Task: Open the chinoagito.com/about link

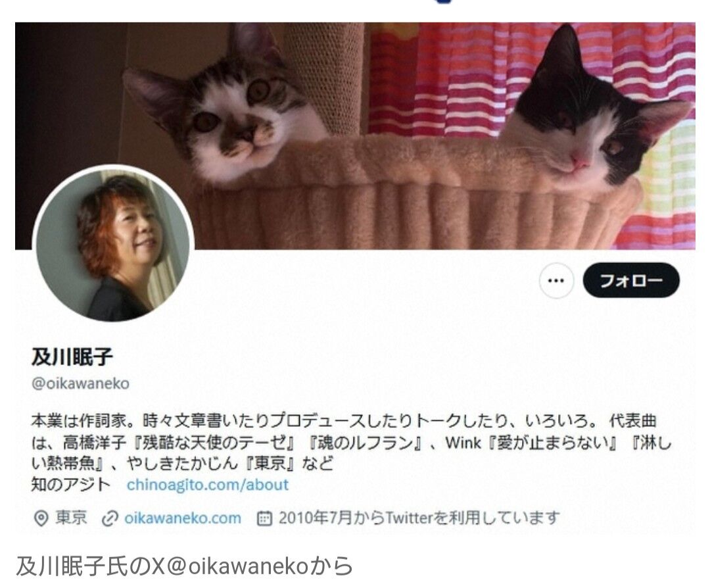Action: [x=207, y=485]
